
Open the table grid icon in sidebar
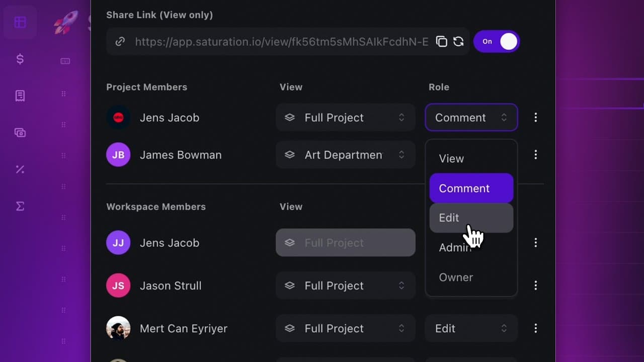point(20,22)
